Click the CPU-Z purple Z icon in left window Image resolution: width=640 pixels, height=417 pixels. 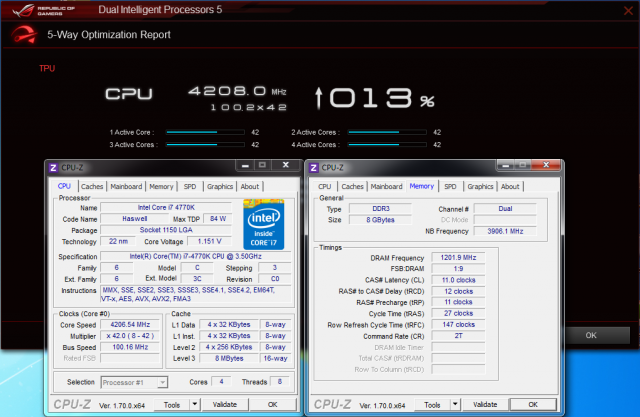pos(53,168)
